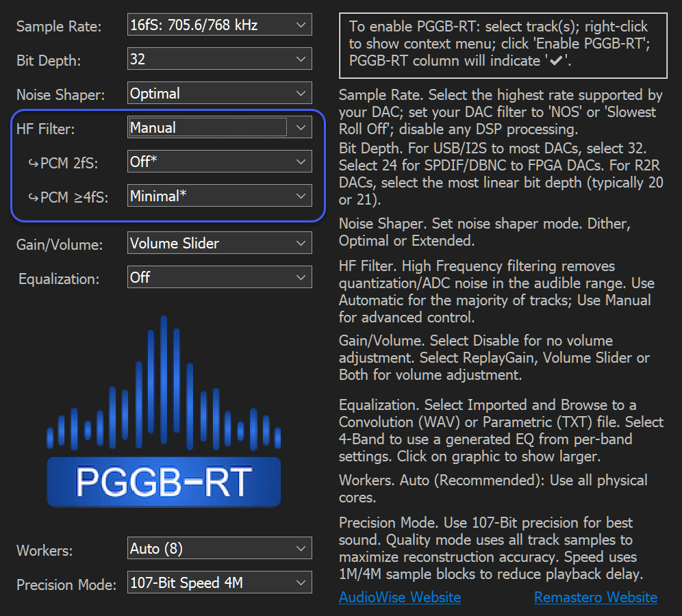Open the Remastero Website link
Viewport: 682px width, 616px height.
tap(596, 598)
